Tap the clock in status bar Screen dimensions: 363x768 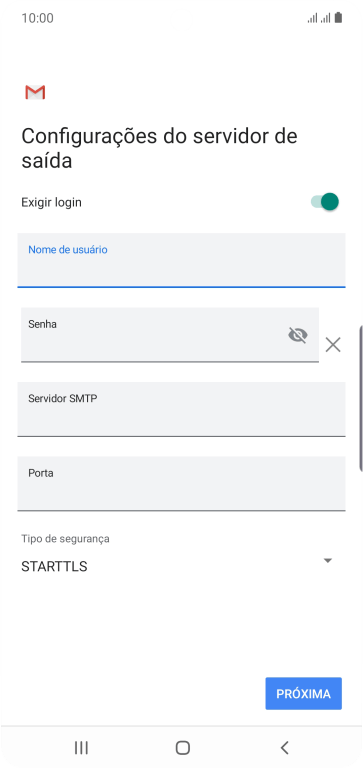[x=38, y=18]
